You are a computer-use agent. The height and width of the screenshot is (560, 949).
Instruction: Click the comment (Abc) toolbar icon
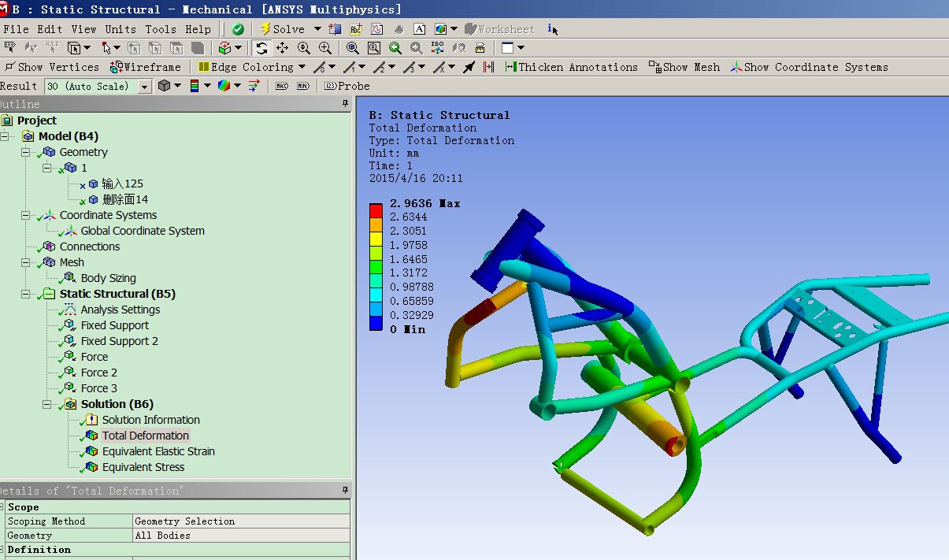(x=356, y=29)
